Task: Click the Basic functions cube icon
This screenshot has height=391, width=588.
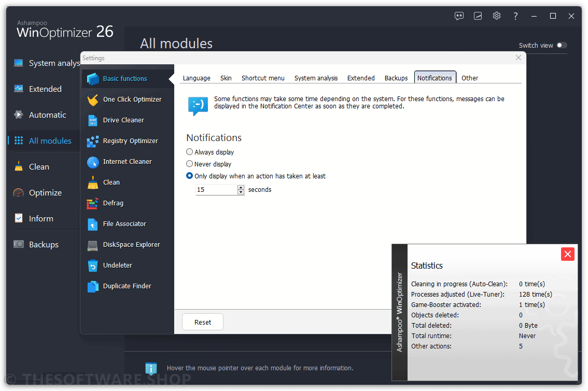Action: pos(93,79)
